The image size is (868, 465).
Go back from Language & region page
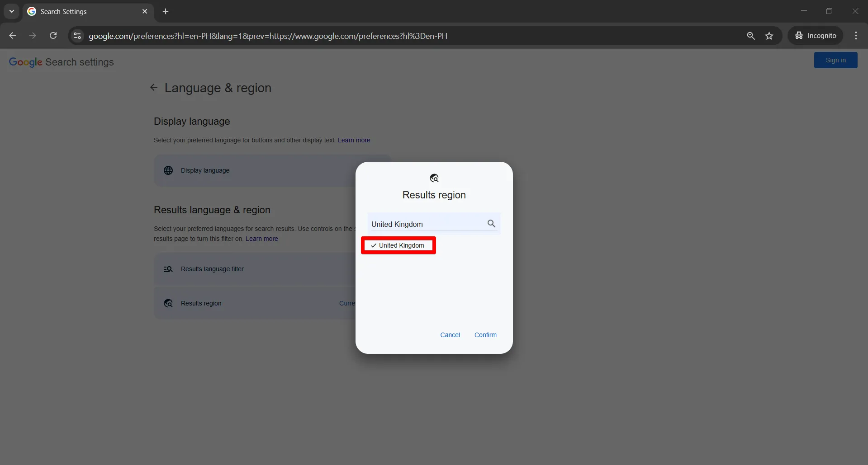pos(154,88)
